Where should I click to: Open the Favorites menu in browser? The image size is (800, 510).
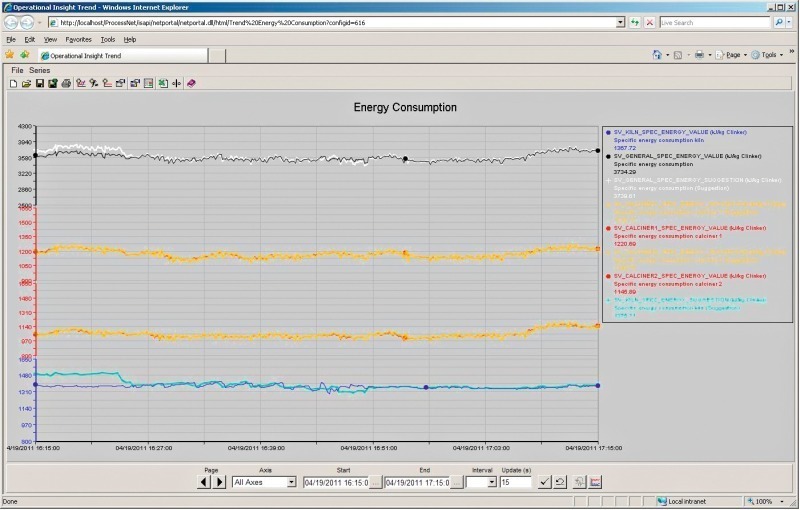pyautogui.click(x=78, y=39)
